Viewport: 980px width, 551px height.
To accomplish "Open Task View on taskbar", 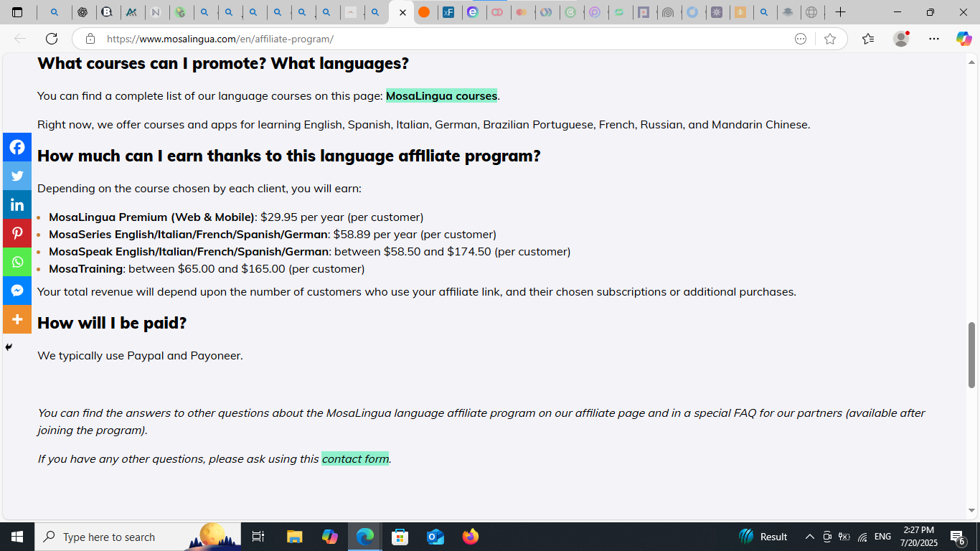I will pyautogui.click(x=258, y=537).
